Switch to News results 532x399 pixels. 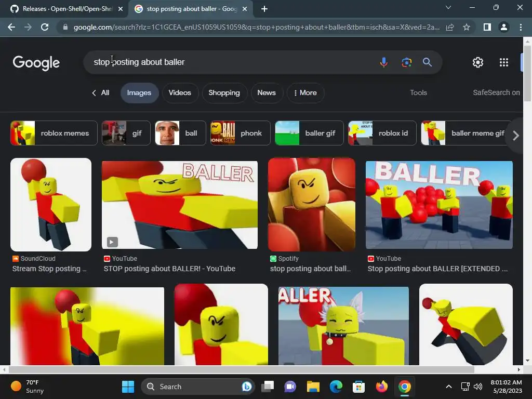coord(267,92)
